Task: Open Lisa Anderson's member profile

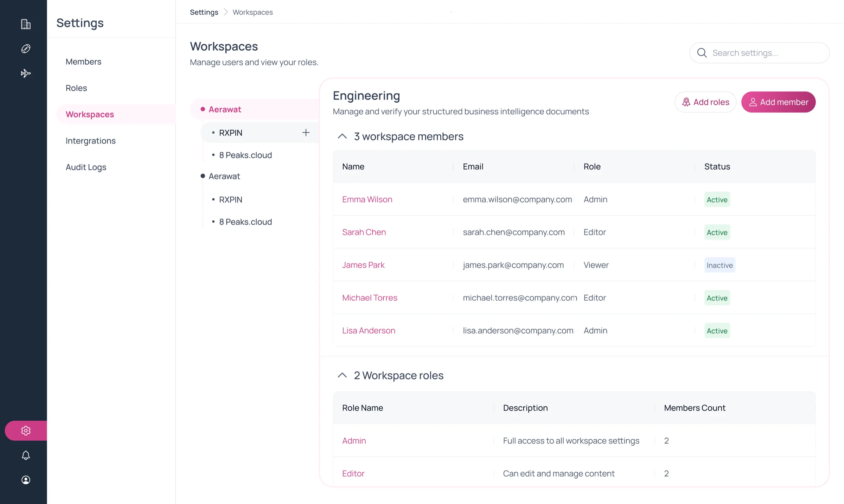Action: tap(369, 330)
